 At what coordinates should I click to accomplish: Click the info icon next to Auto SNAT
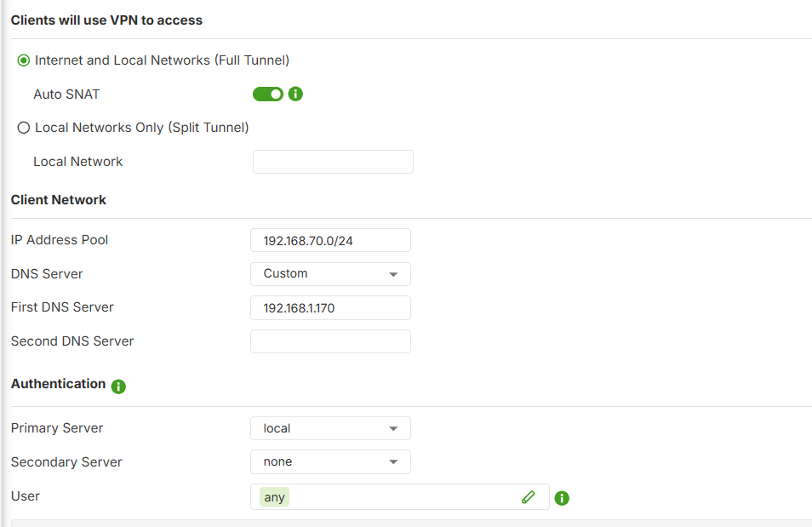[295, 94]
